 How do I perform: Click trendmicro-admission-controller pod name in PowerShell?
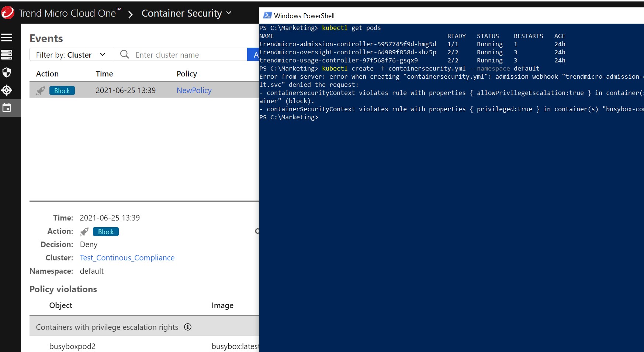coord(348,44)
